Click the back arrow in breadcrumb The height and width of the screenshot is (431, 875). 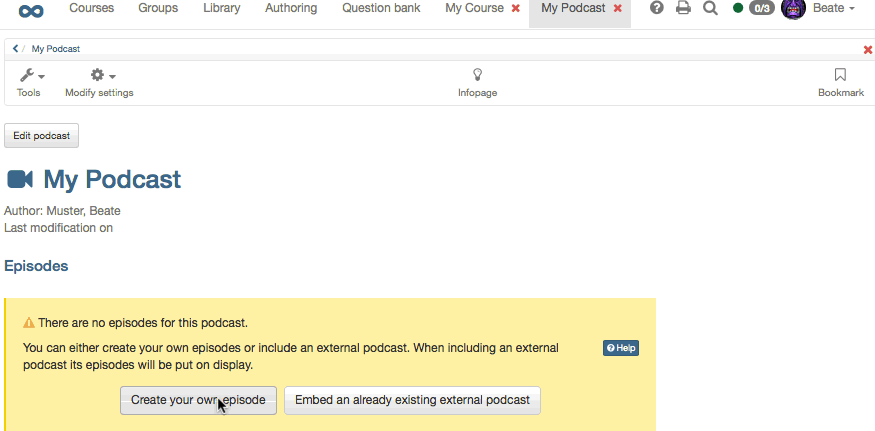tap(16, 48)
